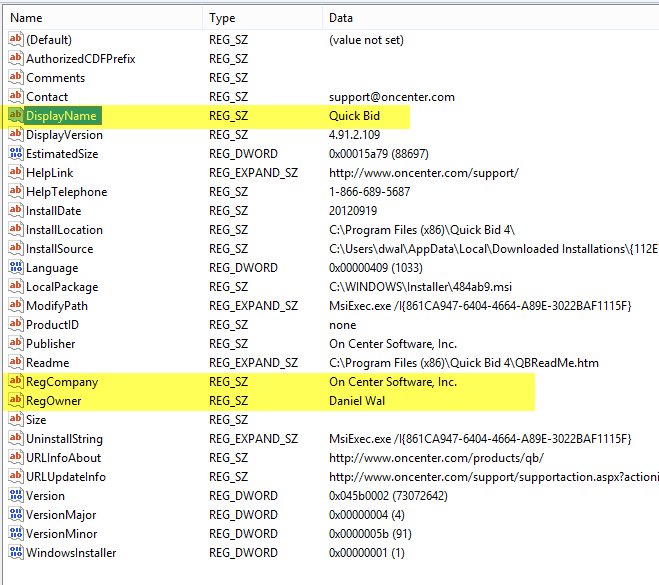Click the RegOwner string icon
This screenshot has width=659, height=585.
(x=16, y=401)
